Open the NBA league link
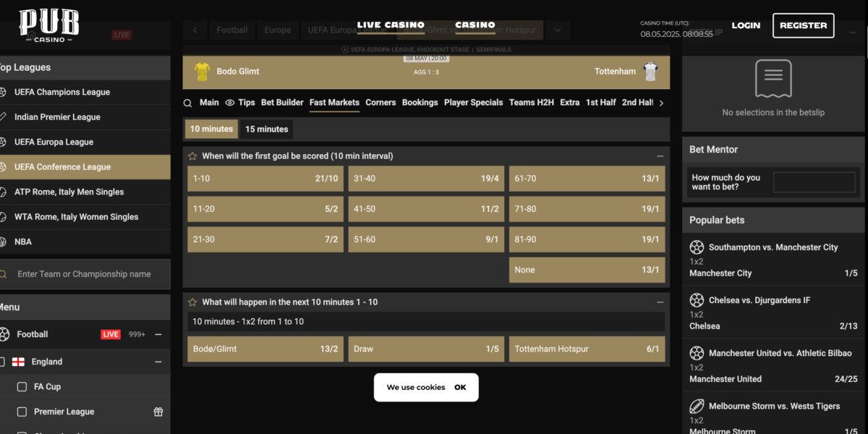Image resolution: width=868 pixels, height=434 pixels. (x=85, y=242)
